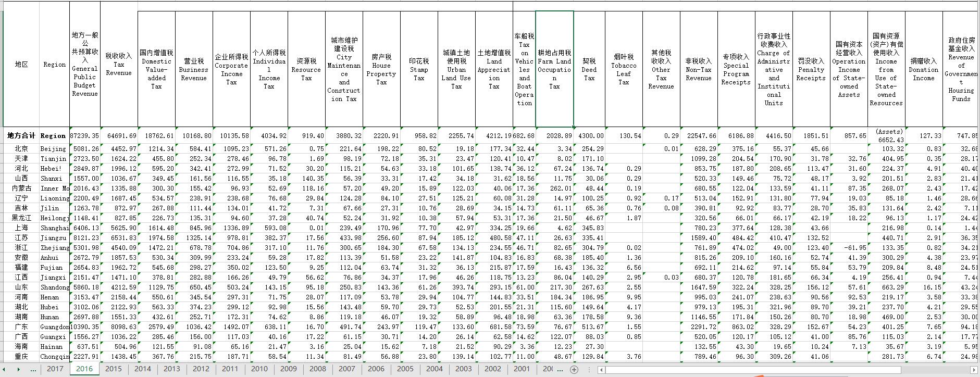Click the Business Revenue header cell
Screen dimensions: 980x377
tap(194, 69)
